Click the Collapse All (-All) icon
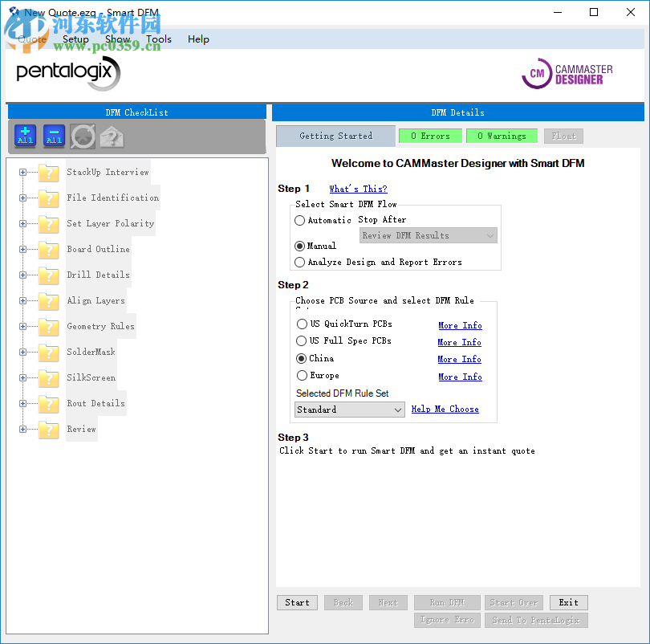The width and height of the screenshot is (650, 644). pyautogui.click(x=54, y=137)
